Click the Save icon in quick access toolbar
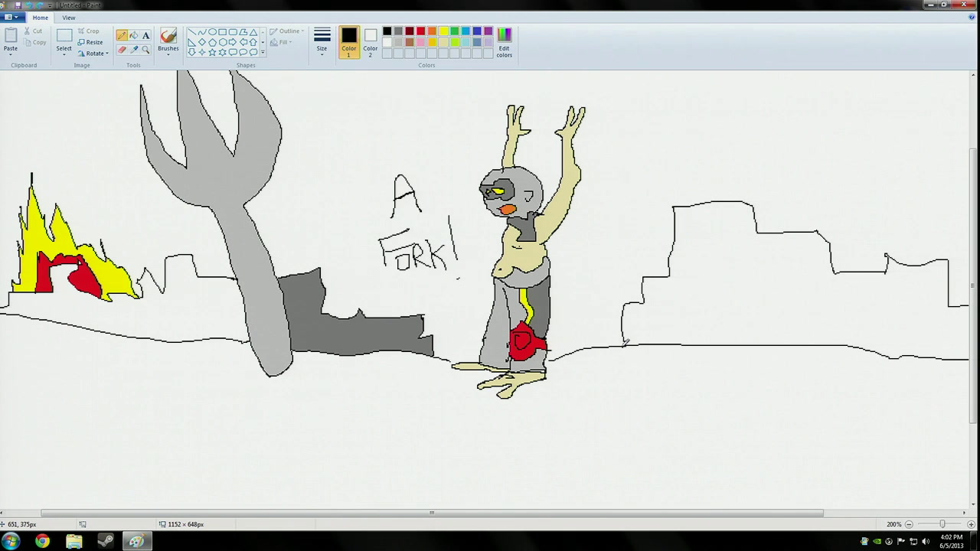This screenshot has height=551, width=980. (18, 5)
